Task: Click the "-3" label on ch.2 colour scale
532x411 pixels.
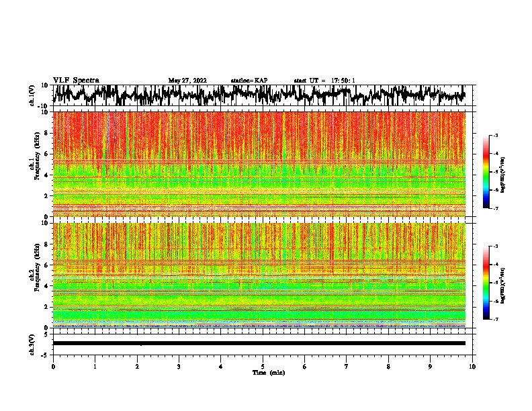Action: click(495, 246)
